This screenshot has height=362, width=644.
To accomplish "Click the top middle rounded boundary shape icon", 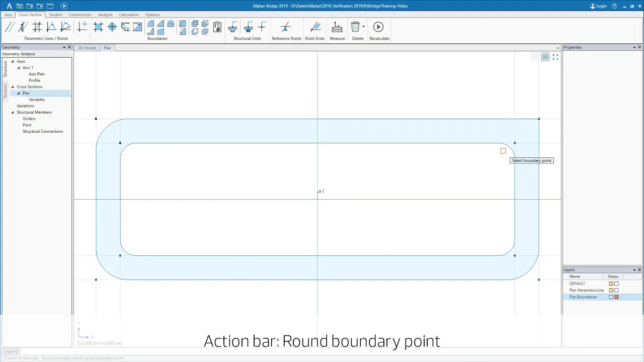I will [160, 24].
